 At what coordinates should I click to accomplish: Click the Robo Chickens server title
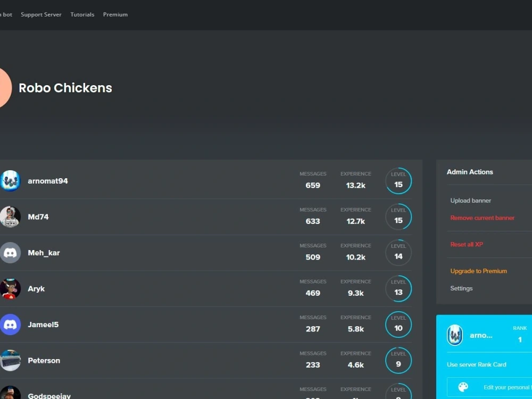pyautogui.click(x=65, y=88)
